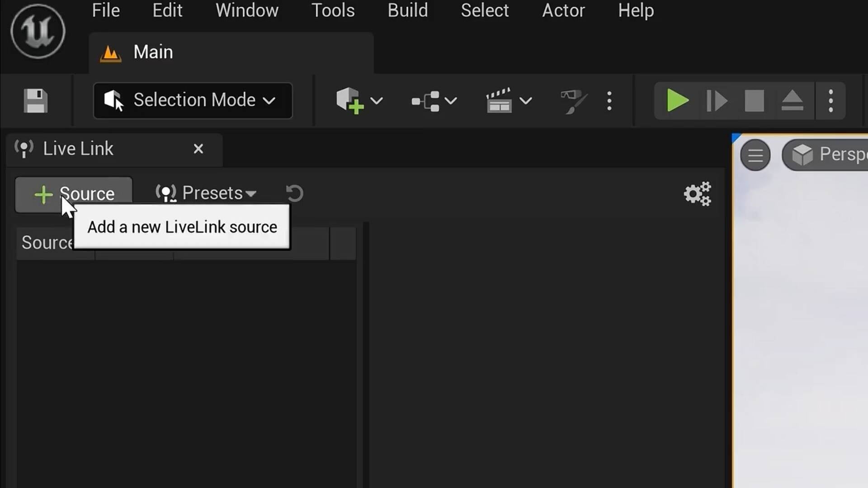Viewport: 868px width, 488px height.
Task: Open Live Link settings gear icon
Action: coord(697,194)
